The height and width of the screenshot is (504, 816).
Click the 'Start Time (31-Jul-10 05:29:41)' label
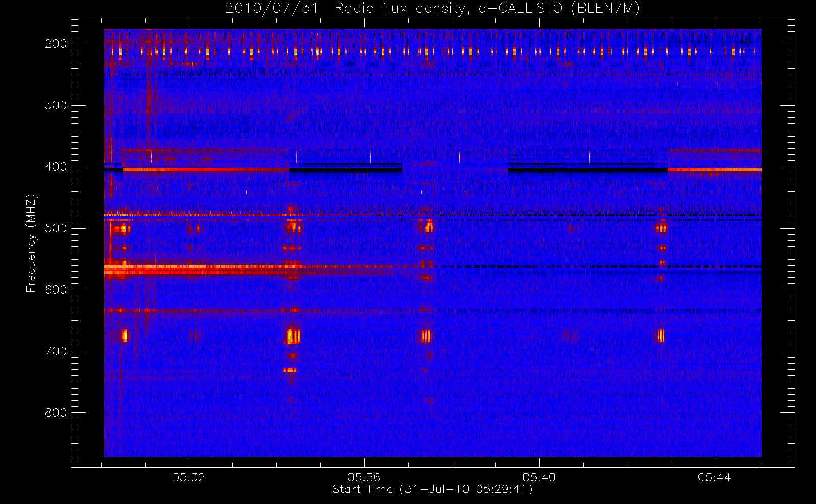point(432,489)
